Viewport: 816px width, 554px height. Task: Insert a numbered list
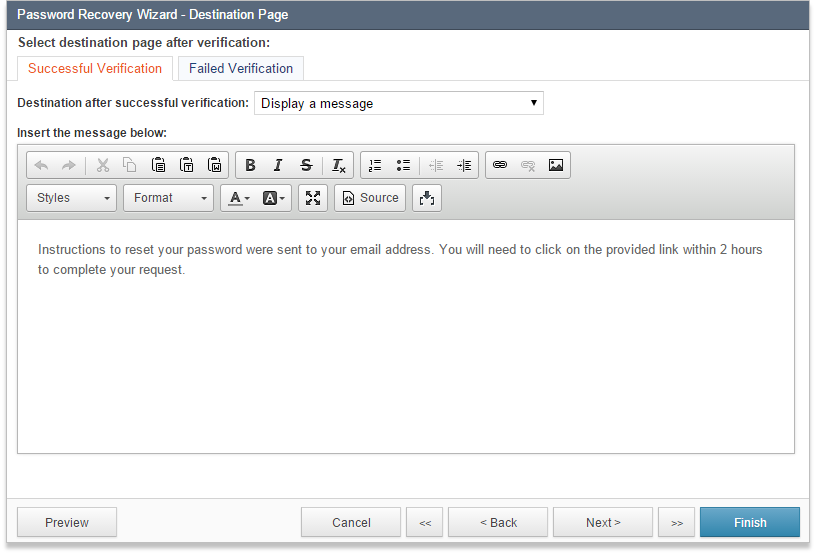pyautogui.click(x=375, y=165)
